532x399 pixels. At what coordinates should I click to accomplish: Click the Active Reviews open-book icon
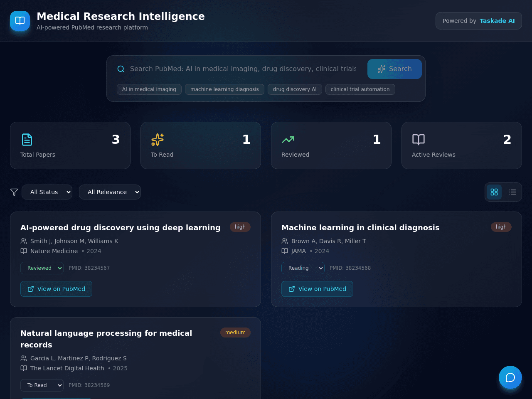click(419, 140)
